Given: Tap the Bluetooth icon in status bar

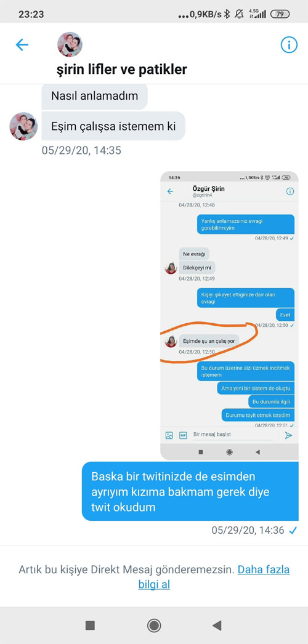Looking at the screenshot, I should (x=227, y=14).
